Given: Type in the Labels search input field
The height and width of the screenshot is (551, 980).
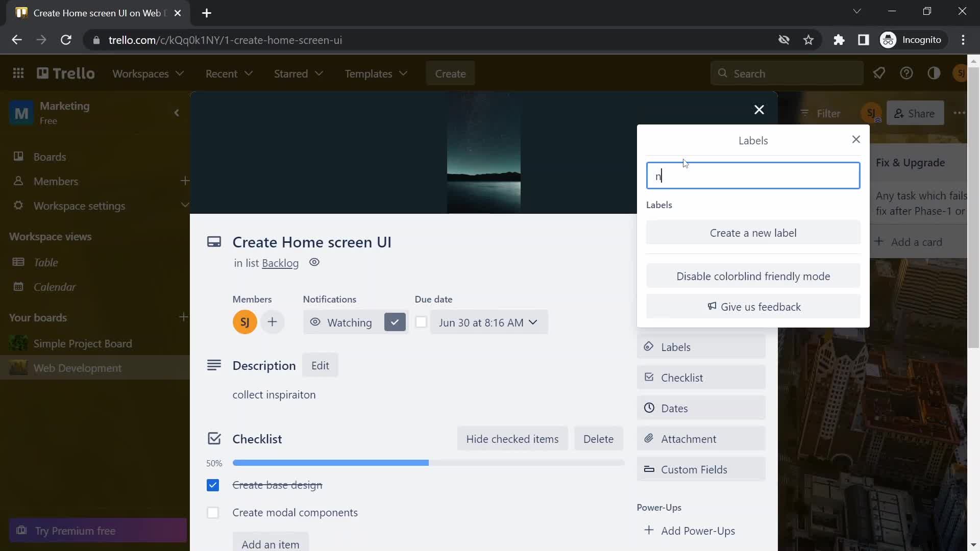Looking at the screenshot, I should coord(752,175).
